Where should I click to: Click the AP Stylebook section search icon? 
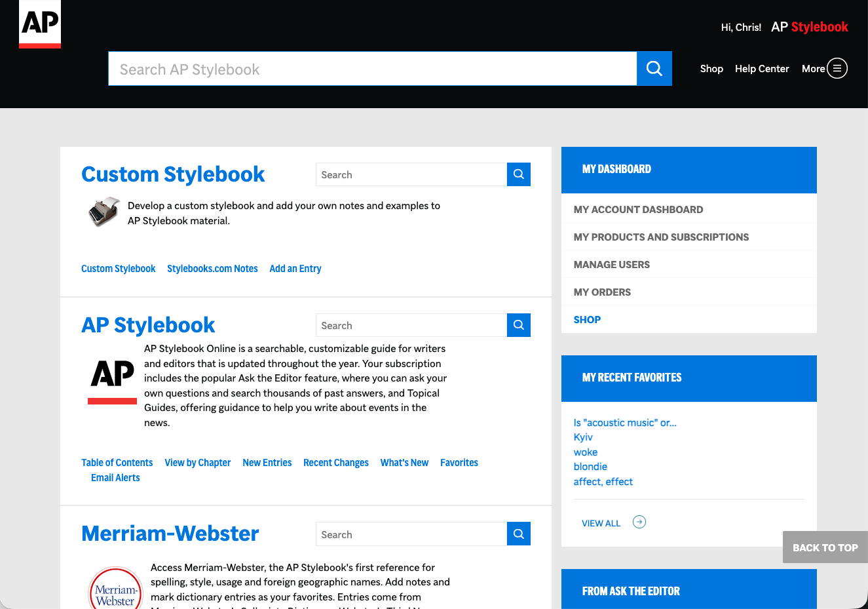click(x=518, y=325)
